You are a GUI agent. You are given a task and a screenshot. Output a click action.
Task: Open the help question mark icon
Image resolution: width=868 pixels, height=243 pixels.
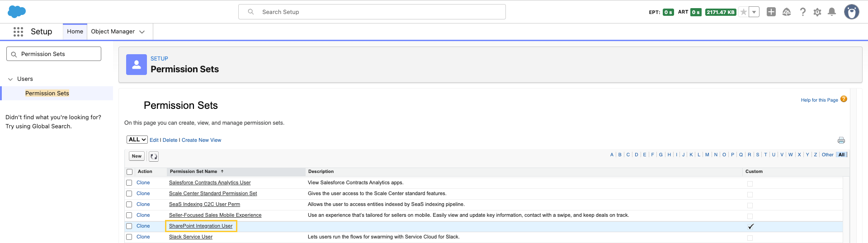[802, 12]
